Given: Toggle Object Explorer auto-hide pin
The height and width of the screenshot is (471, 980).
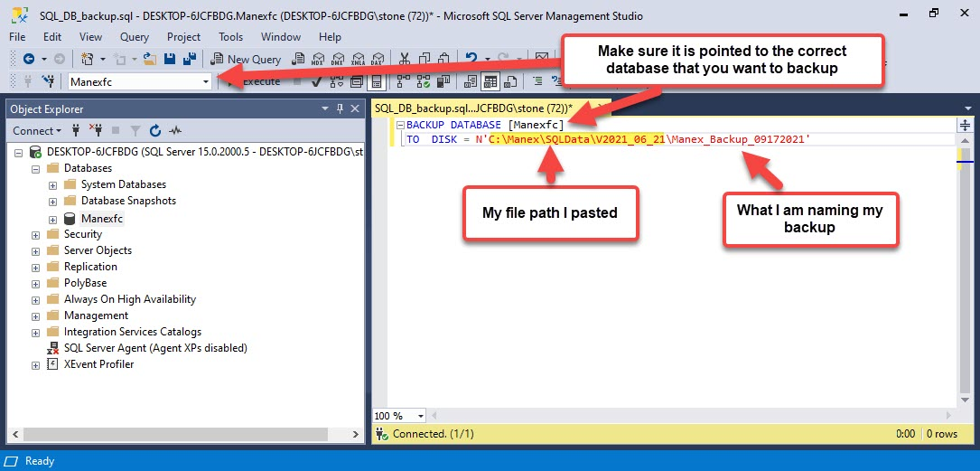Looking at the screenshot, I should pyautogui.click(x=340, y=108).
